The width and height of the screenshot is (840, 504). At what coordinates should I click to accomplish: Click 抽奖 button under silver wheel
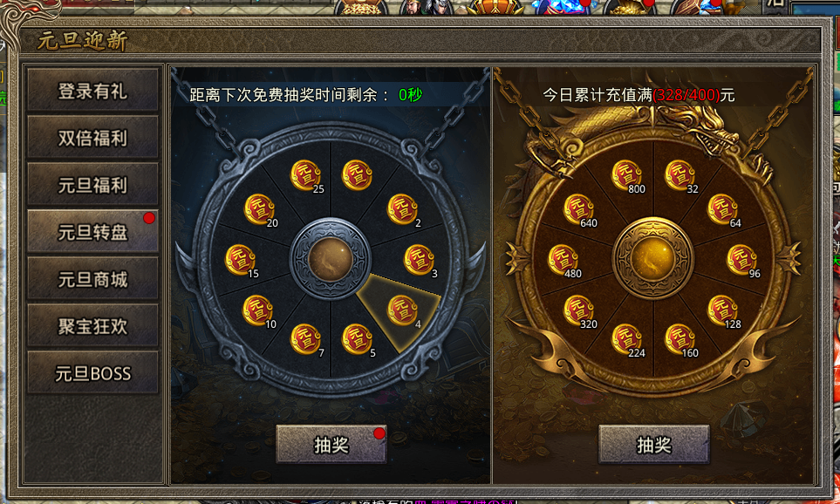331,444
